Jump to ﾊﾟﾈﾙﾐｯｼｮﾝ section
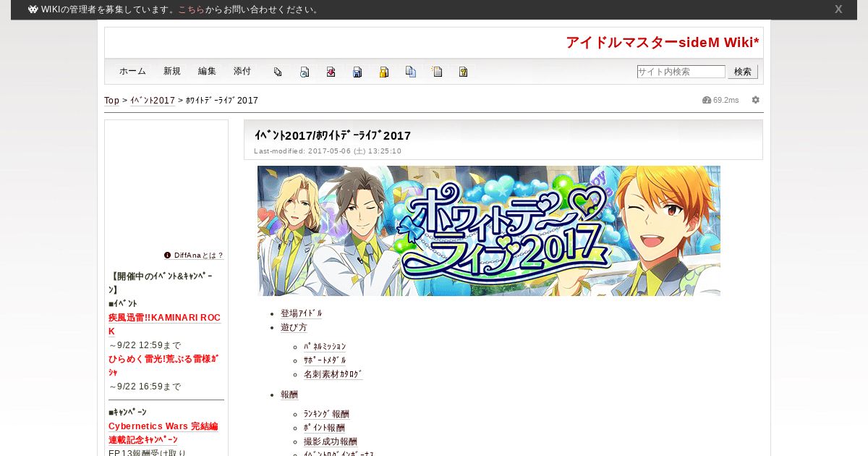This screenshot has height=456, width=868. click(325, 347)
